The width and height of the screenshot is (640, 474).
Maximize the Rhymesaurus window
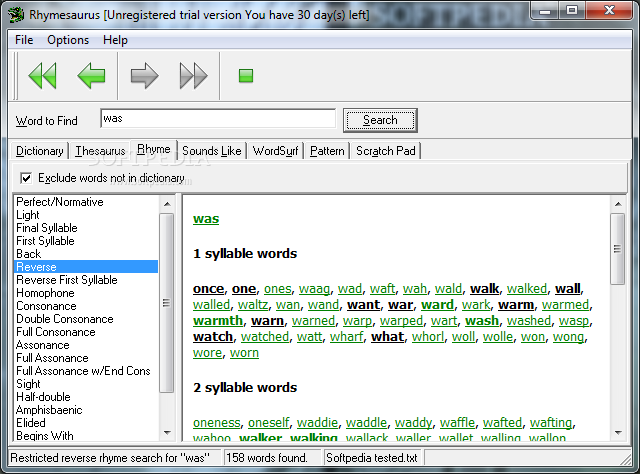[572, 10]
